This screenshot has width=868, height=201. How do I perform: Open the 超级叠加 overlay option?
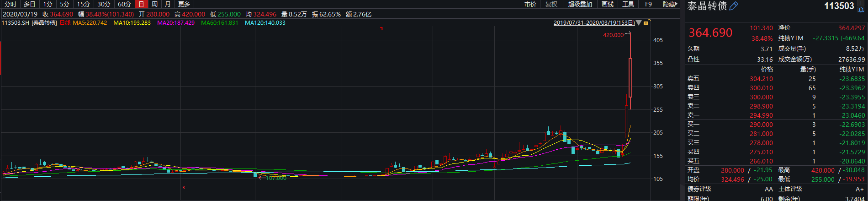point(580,4)
